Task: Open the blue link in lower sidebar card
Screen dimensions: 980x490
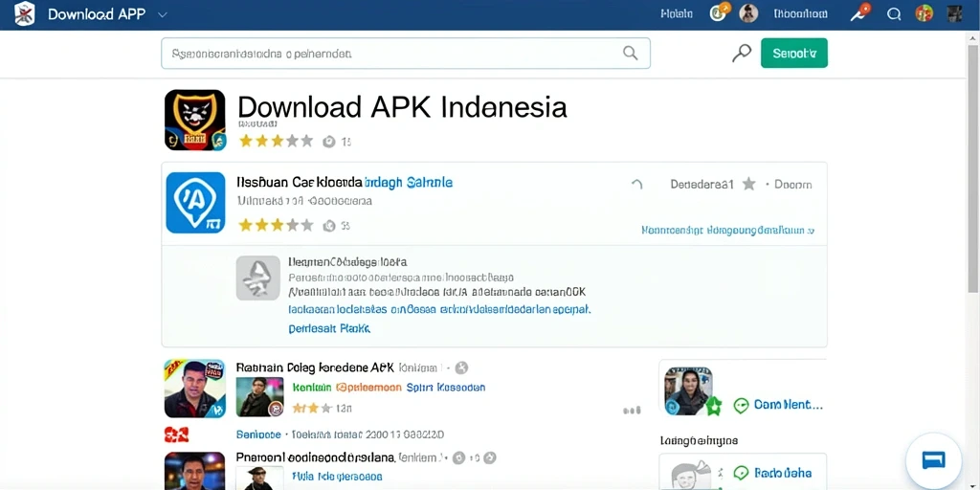Action: tap(783, 473)
